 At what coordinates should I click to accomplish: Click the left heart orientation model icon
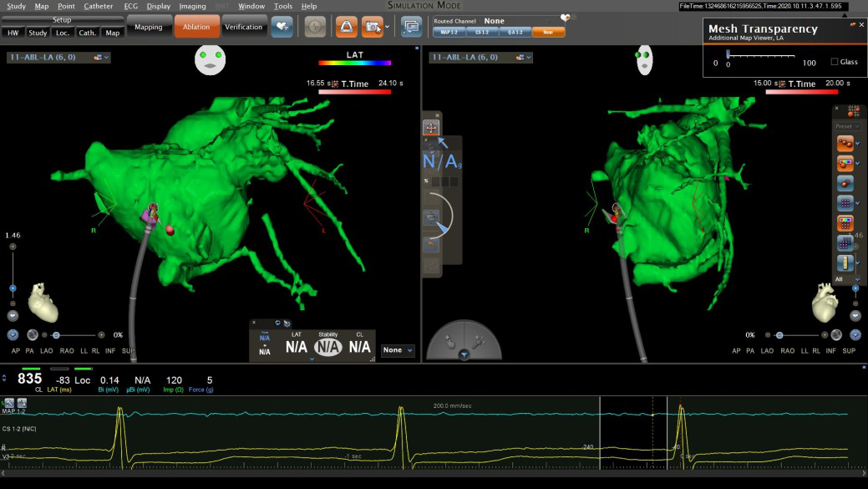(x=43, y=303)
